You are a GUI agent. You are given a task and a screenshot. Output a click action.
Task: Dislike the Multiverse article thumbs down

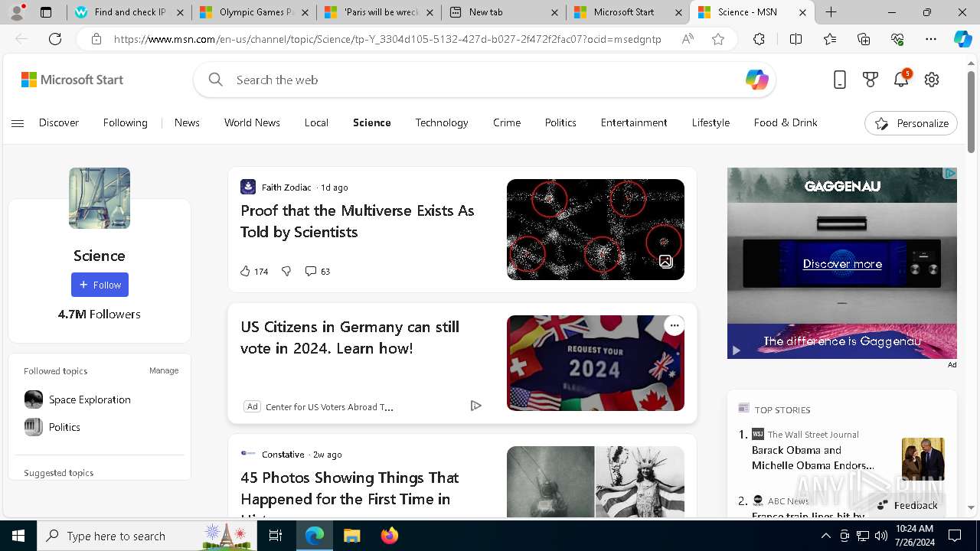pyautogui.click(x=286, y=271)
